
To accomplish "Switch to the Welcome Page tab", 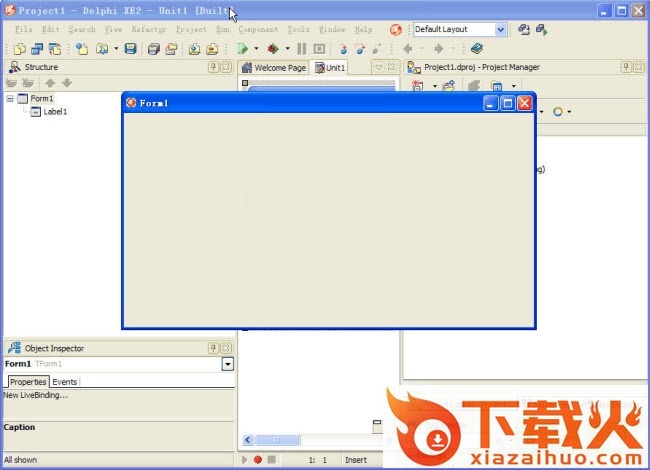I will click(274, 68).
